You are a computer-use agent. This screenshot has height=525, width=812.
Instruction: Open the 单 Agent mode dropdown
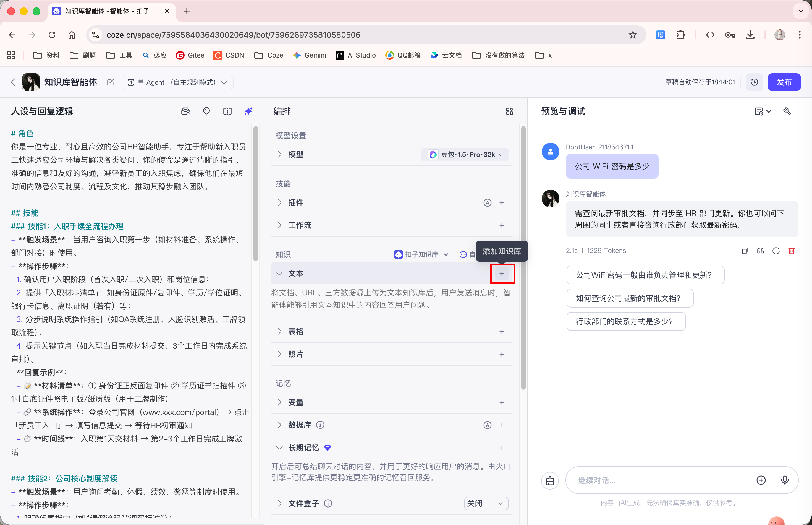177,82
